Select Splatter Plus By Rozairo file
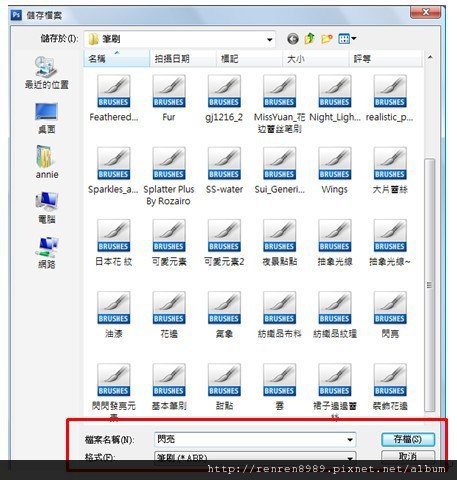Image resolution: width=457 pixels, height=480 pixels. coord(169,177)
